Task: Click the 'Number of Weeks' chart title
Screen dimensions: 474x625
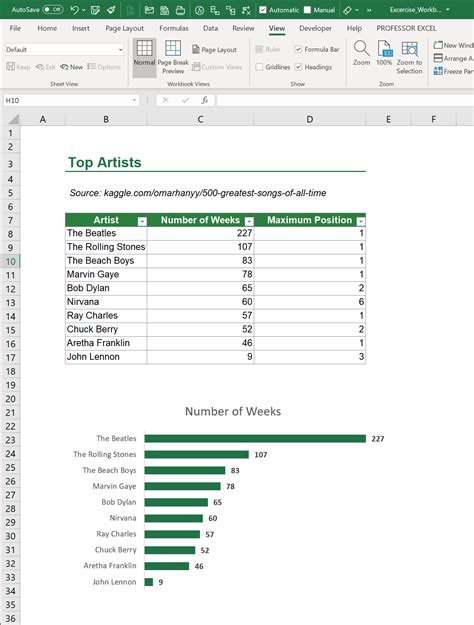Action: coord(233,411)
